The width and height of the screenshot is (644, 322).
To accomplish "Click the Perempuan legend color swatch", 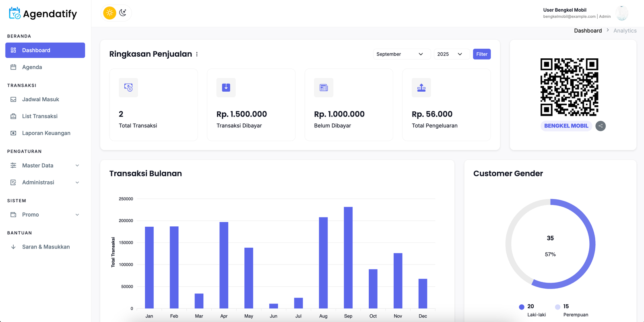I will pyautogui.click(x=557, y=307).
